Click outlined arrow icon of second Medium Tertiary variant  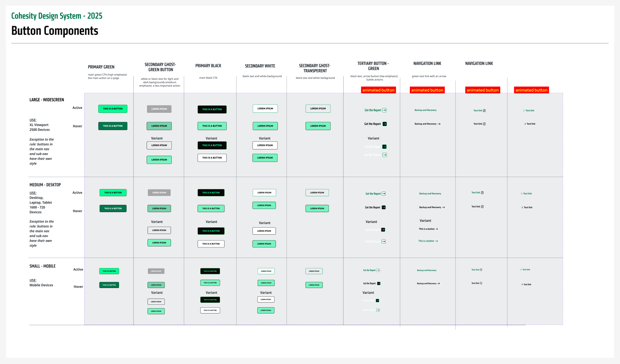[x=384, y=241]
